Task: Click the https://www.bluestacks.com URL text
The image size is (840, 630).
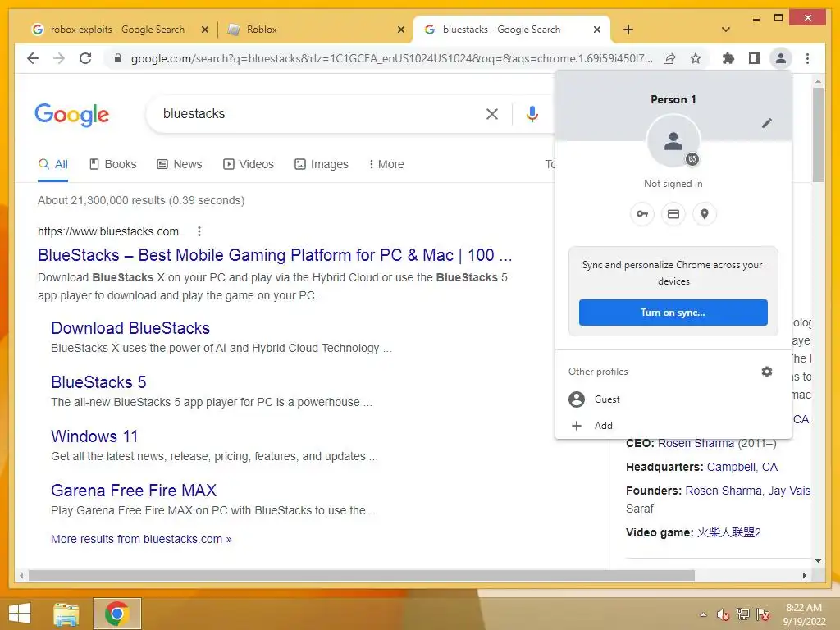Action: pos(108,231)
